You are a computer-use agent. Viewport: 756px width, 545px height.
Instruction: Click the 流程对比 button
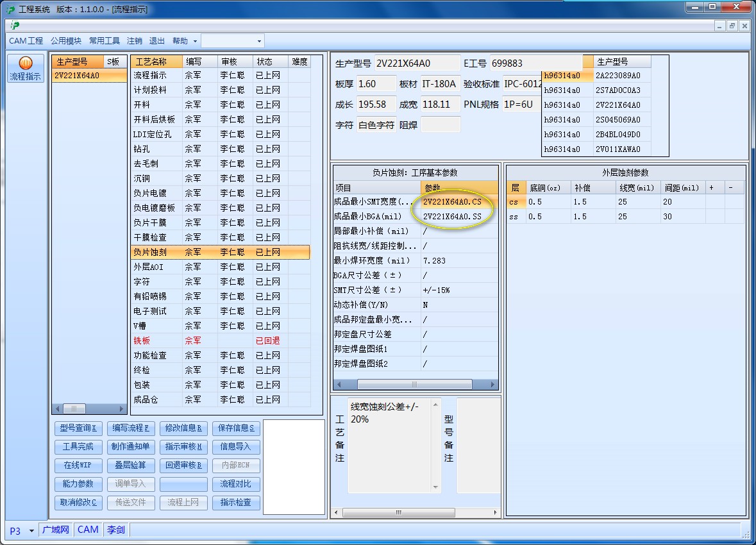pyautogui.click(x=236, y=483)
